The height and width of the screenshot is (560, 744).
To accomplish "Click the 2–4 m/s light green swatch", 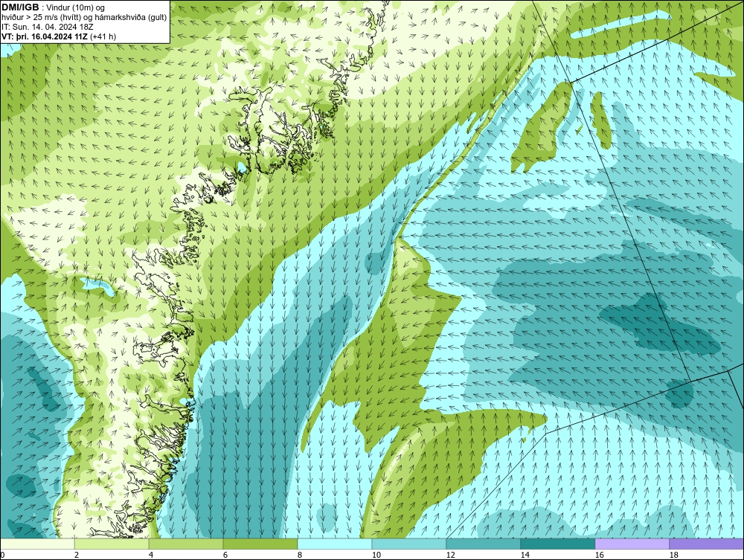I will (112, 544).
